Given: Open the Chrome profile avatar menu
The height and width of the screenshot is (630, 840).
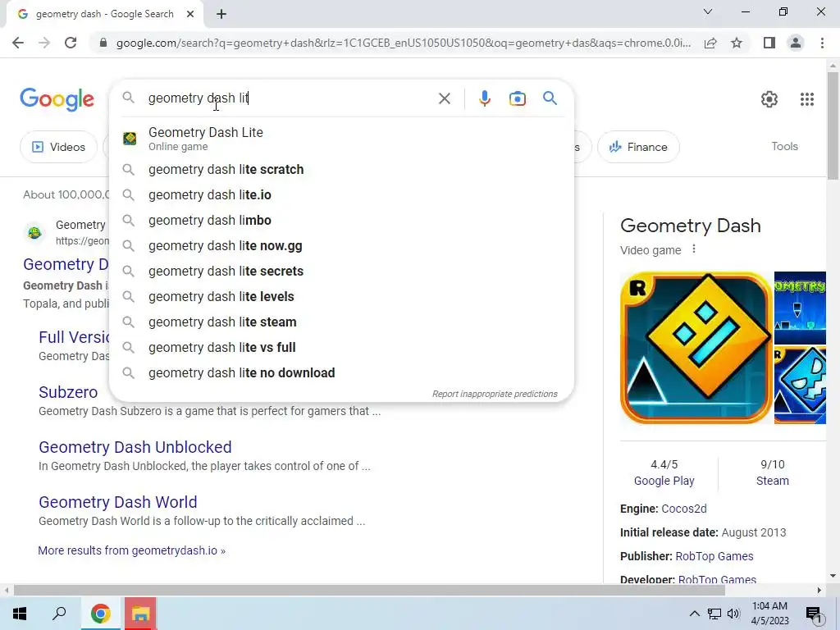Looking at the screenshot, I should click(796, 43).
